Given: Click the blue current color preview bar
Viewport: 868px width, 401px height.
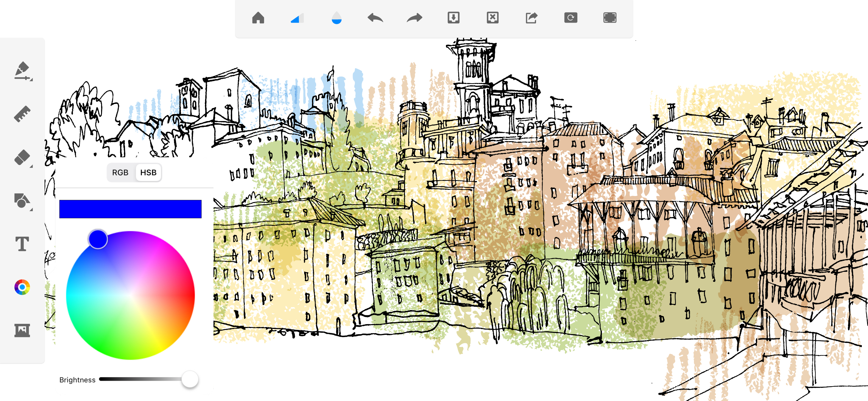Looking at the screenshot, I should pos(130,209).
